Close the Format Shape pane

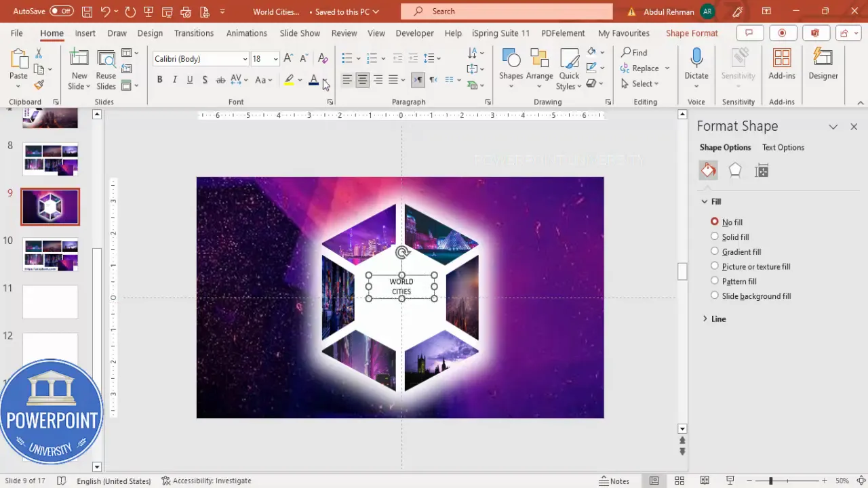[854, 127]
